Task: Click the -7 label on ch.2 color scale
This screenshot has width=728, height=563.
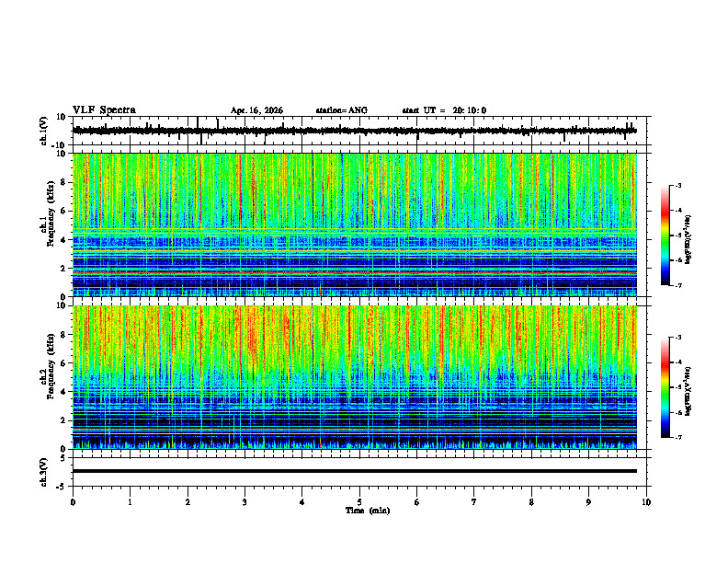Action: pos(677,438)
